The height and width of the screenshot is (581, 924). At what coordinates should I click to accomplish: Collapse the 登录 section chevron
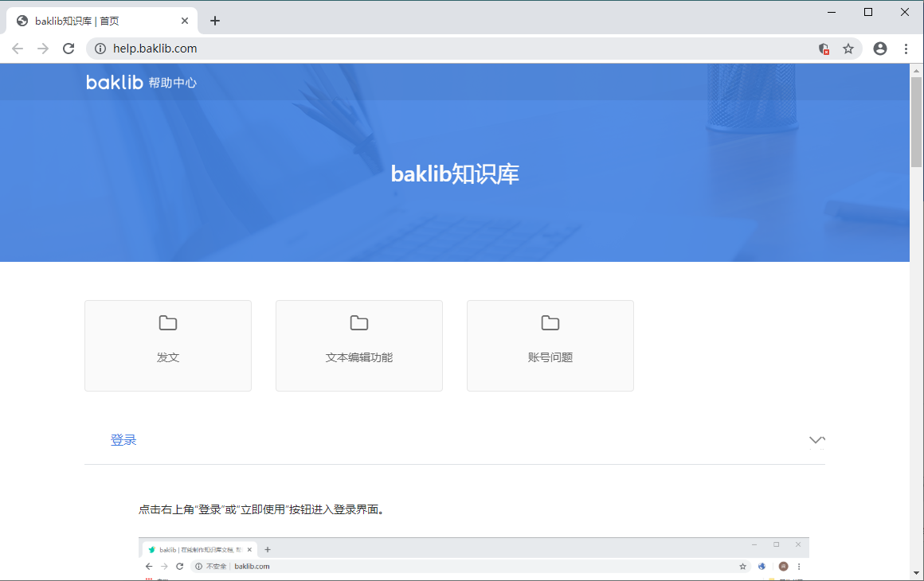pyautogui.click(x=816, y=440)
